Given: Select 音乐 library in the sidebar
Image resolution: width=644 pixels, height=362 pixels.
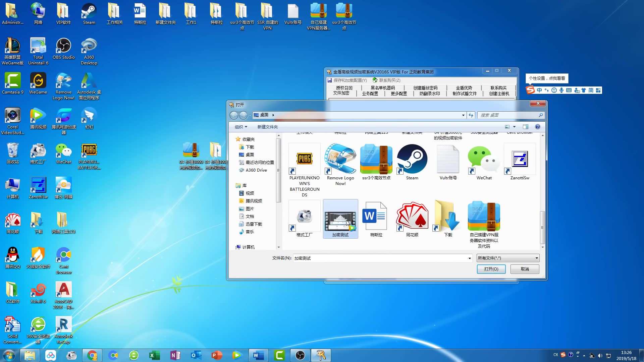Looking at the screenshot, I should coord(250,232).
